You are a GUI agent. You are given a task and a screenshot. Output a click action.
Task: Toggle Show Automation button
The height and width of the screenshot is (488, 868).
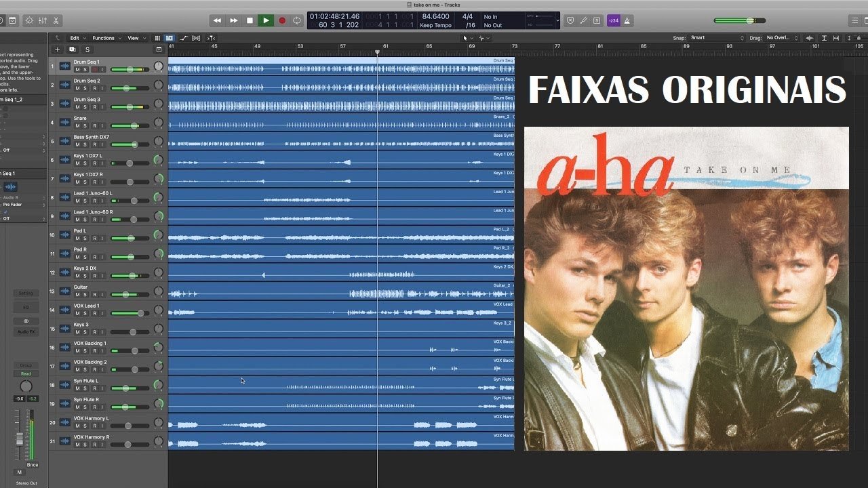coord(182,38)
